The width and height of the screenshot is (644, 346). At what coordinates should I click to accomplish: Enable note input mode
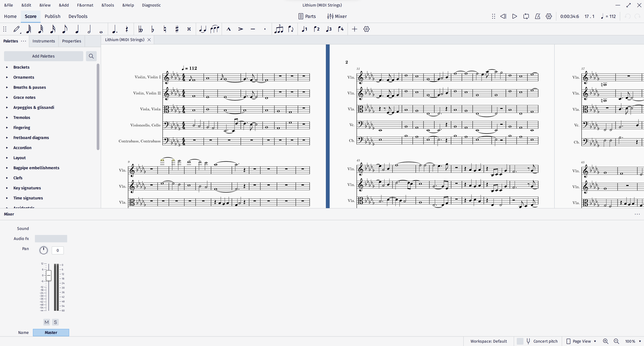click(16, 29)
